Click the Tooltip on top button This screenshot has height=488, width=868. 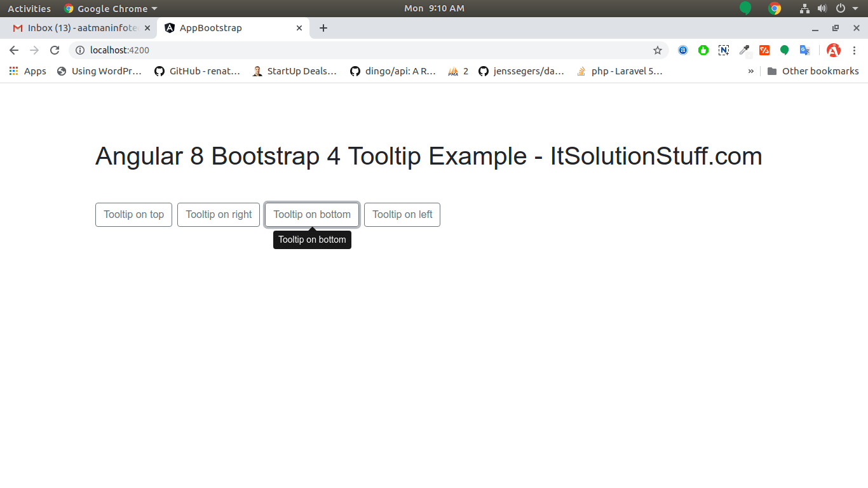click(133, 215)
